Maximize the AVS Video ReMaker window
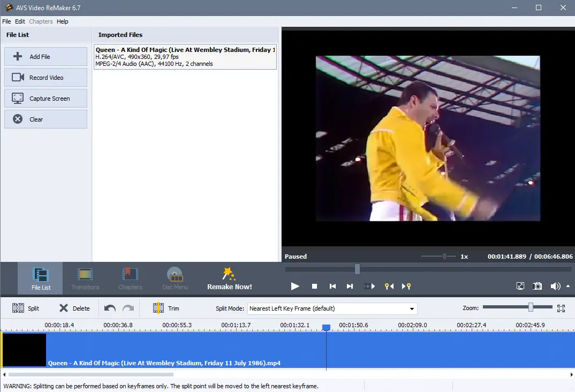This screenshot has width=575, height=392. click(x=539, y=7)
